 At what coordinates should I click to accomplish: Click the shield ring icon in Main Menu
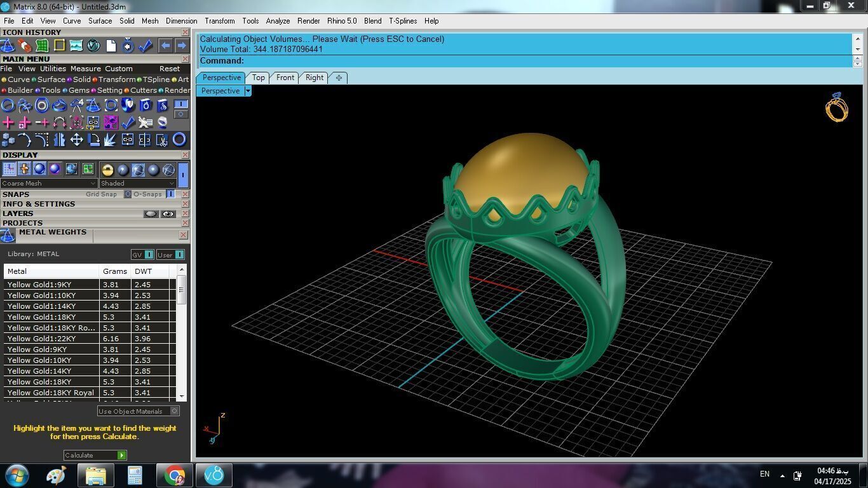click(128, 105)
